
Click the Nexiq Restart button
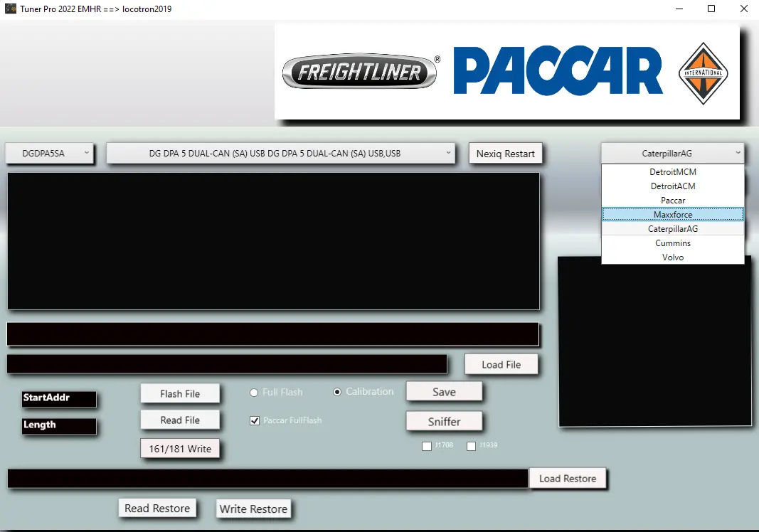click(x=505, y=154)
